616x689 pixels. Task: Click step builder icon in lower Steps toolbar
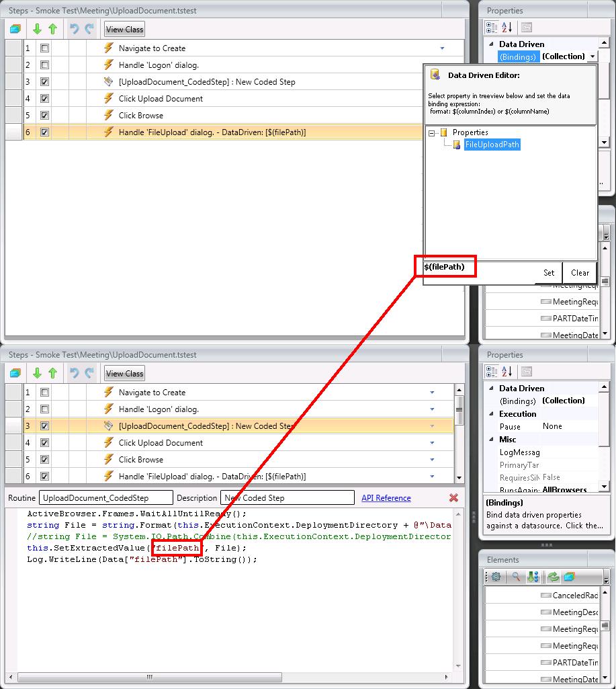click(x=15, y=374)
